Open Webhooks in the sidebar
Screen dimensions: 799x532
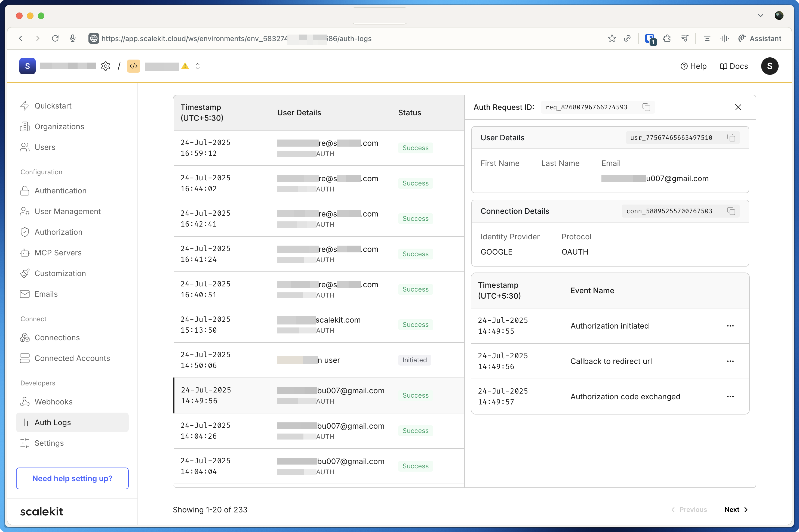click(x=53, y=402)
